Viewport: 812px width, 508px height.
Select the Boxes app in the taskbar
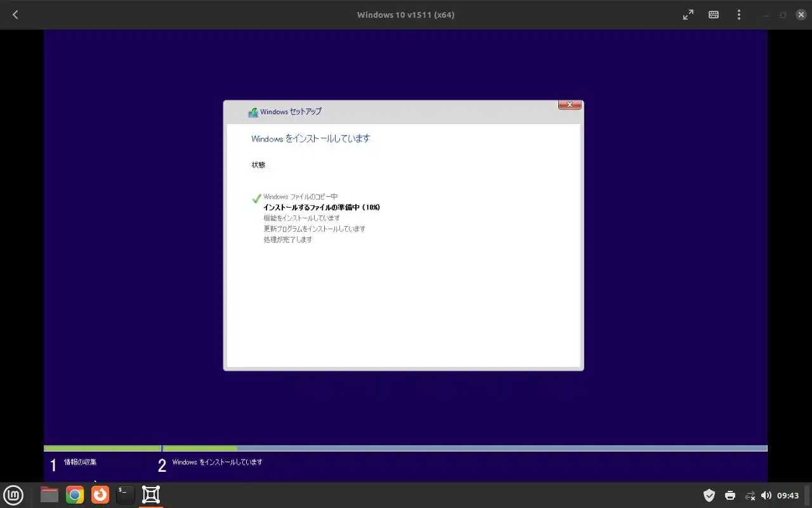151,495
